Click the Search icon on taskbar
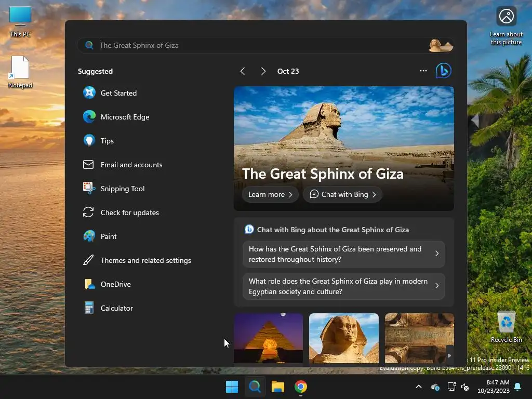The width and height of the screenshot is (532, 399). [x=255, y=387]
